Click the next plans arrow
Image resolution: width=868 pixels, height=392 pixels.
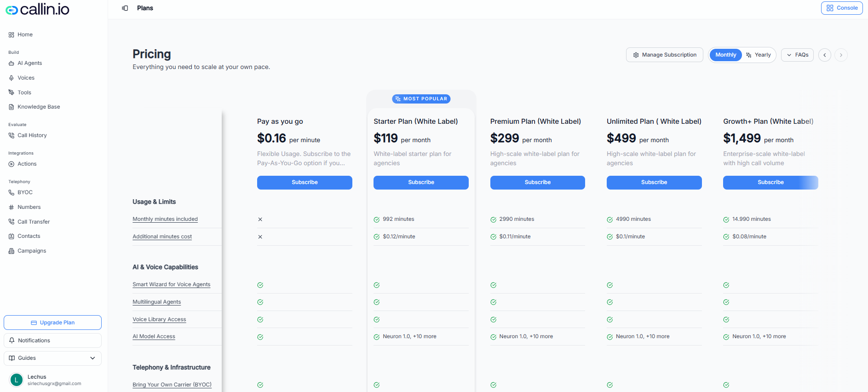[841, 55]
